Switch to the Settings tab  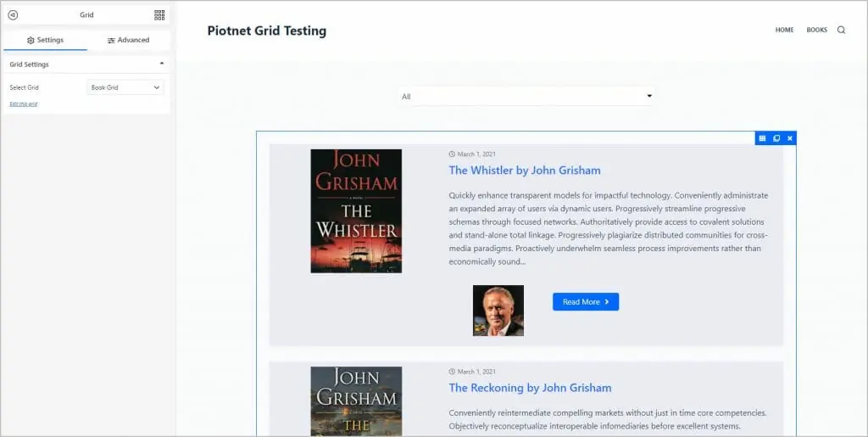(x=46, y=40)
